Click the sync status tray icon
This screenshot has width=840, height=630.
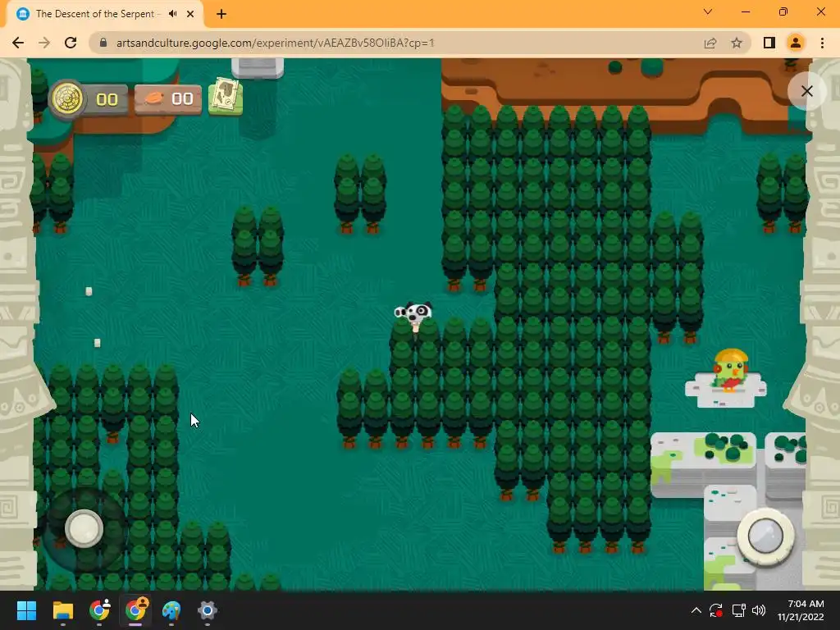tap(716, 610)
